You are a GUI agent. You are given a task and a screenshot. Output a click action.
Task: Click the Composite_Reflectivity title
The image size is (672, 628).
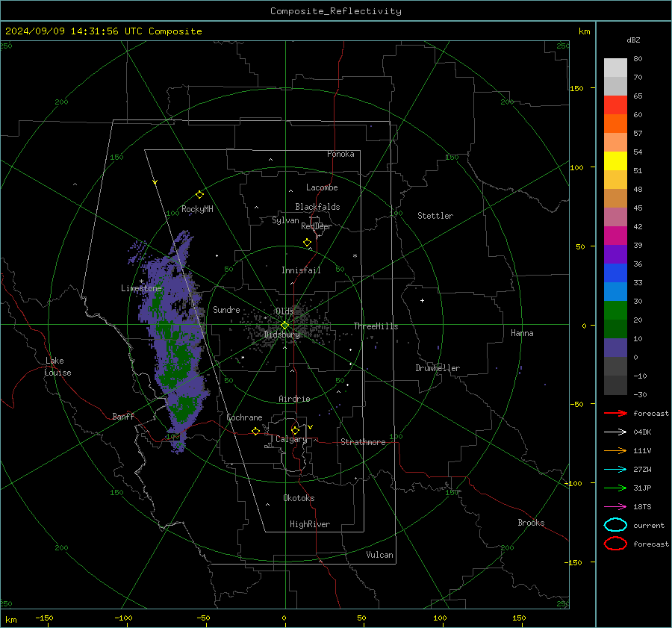click(x=336, y=11)
